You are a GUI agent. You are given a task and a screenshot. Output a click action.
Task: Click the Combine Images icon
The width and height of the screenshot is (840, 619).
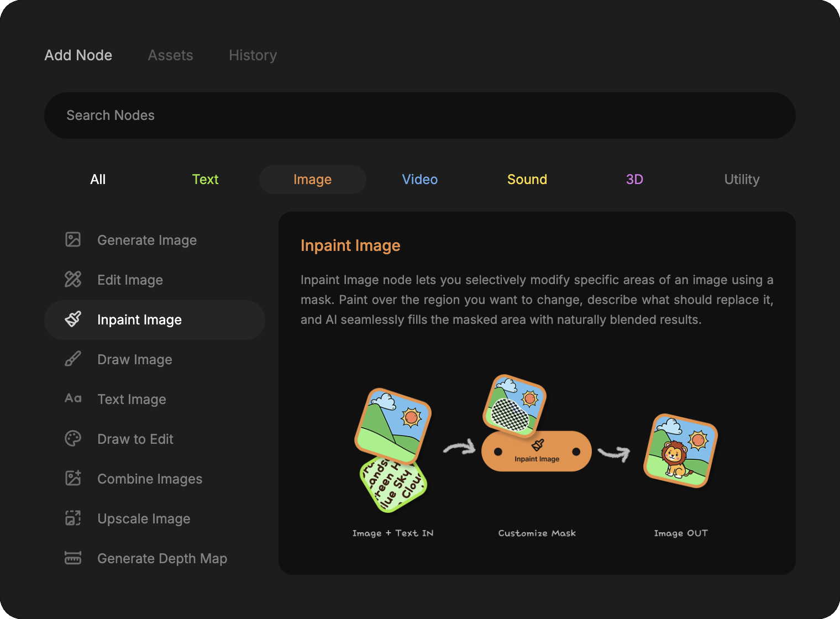(x=73, y=478)
